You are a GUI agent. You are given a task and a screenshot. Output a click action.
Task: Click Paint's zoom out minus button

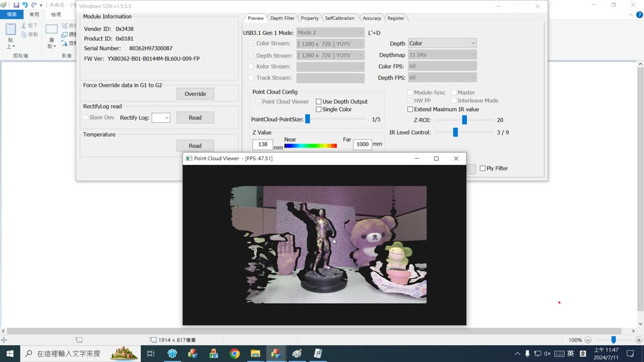[x=588, y=340]
